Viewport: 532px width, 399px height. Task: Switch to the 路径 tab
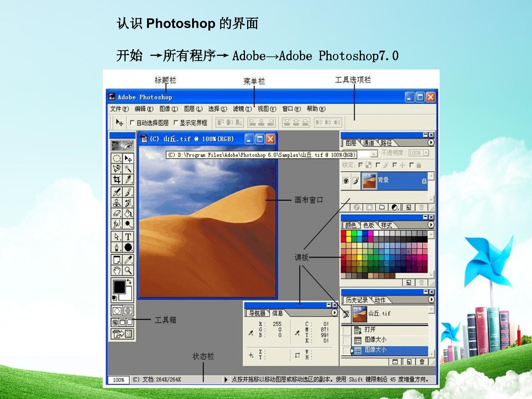tap(386, 143)
